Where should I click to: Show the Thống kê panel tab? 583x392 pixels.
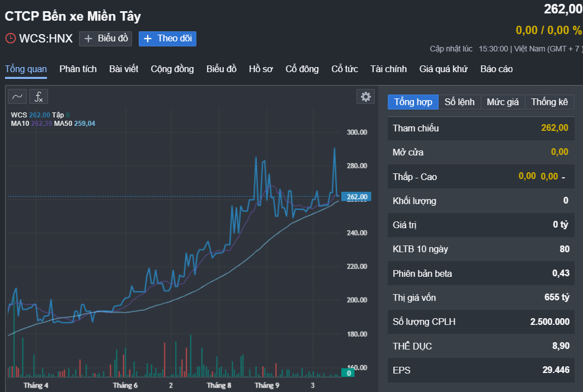pyautogui.click(x=549, y=102)
